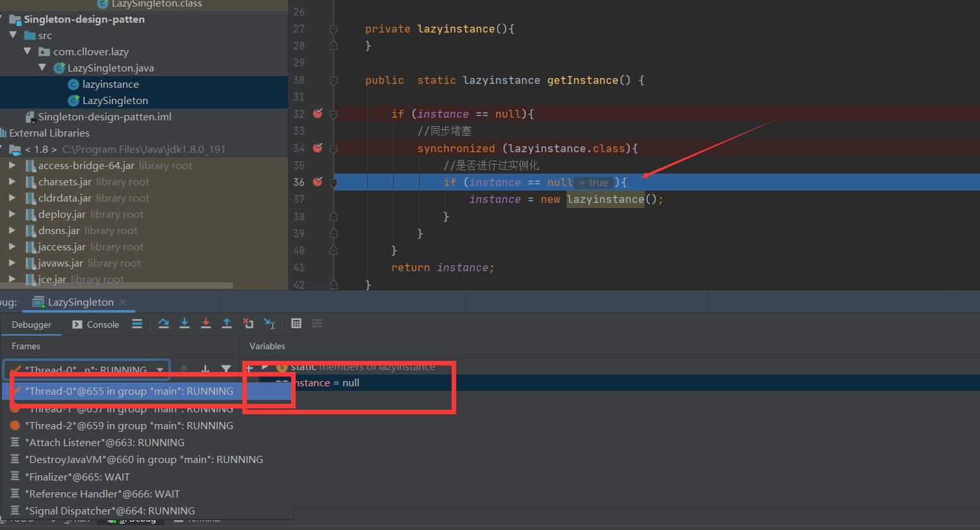This screenshot has width=980, height=530.
Task: Select "Finalizer"@665: WAIT thread entry
Action: click(x=147, y=477)
